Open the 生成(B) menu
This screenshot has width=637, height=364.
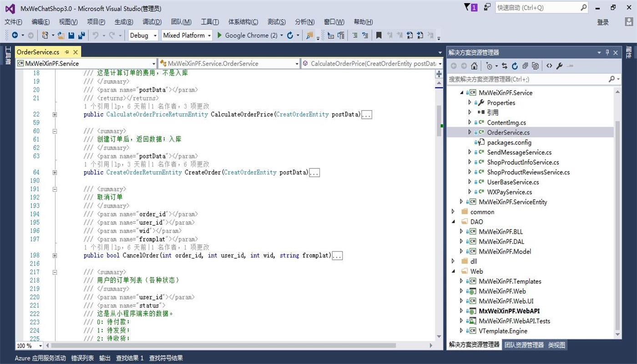point(124,22)
